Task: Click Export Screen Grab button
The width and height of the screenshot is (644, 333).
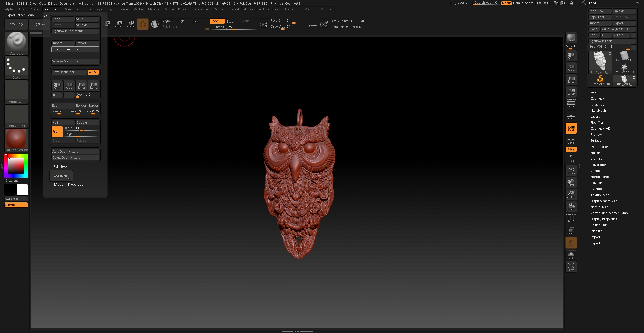Action: 74,49
